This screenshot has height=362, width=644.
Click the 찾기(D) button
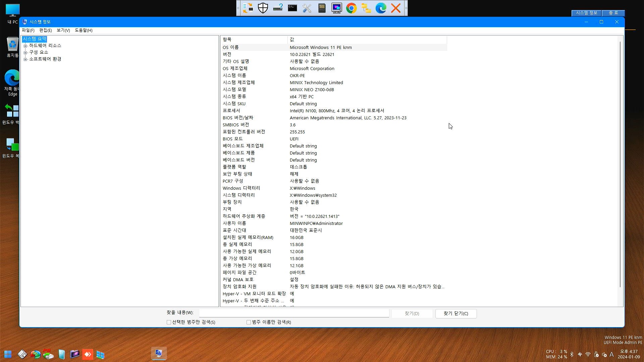(x=412, y=313)
